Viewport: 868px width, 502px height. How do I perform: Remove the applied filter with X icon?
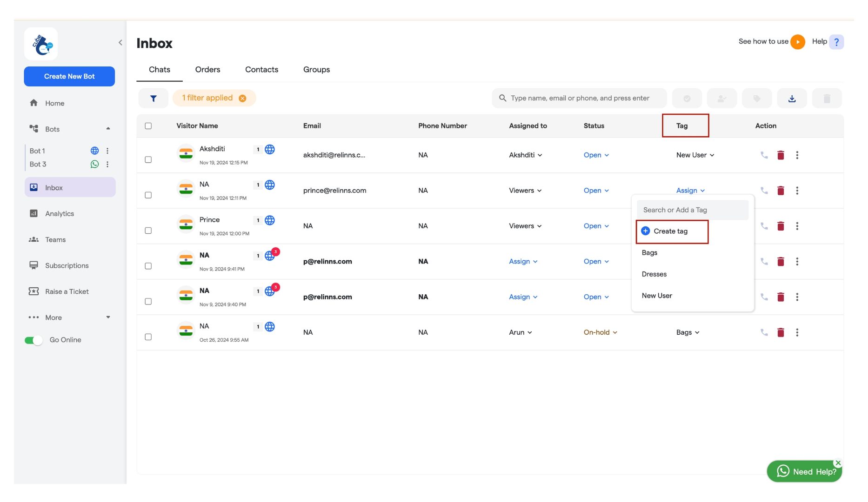pyautogui.click(x=242, y=98)
